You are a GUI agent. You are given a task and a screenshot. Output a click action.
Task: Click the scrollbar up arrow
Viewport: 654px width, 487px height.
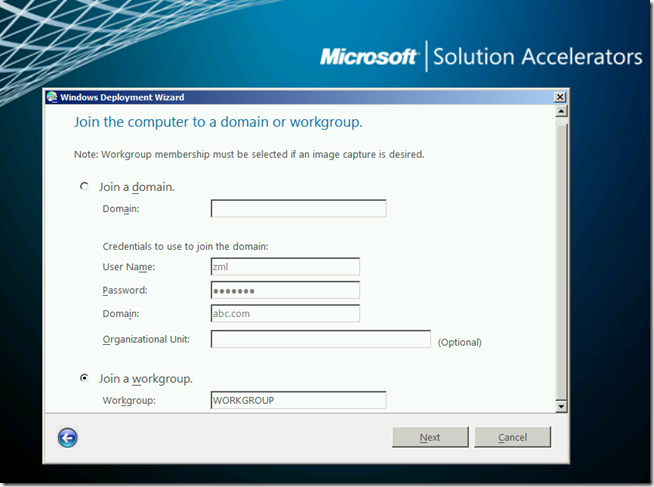561,111
